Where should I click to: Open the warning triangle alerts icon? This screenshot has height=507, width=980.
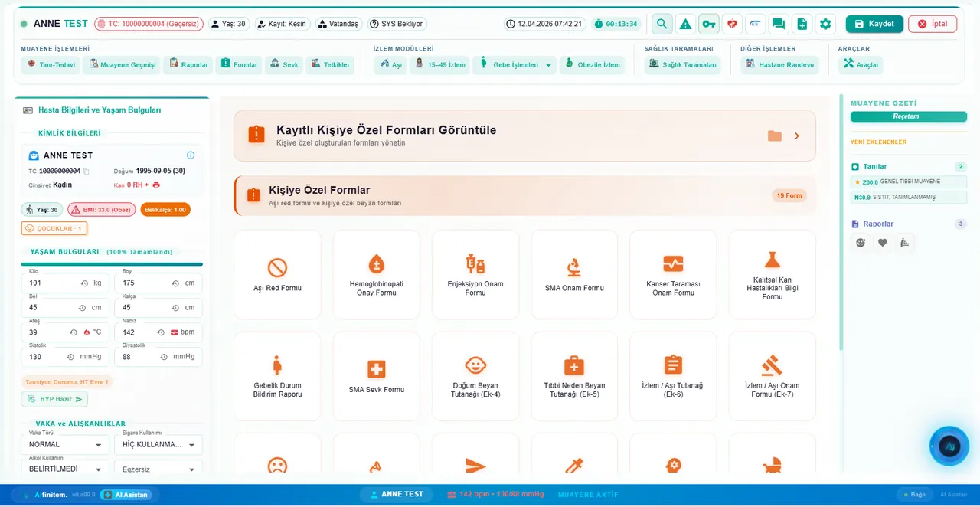(x=685, y=24)
